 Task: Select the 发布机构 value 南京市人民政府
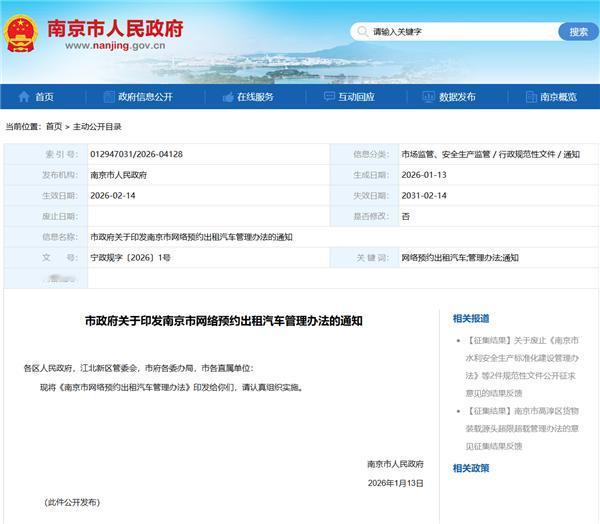(x=119, y=175)
